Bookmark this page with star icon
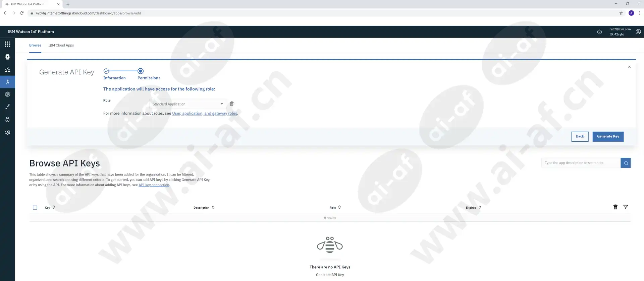 tap(621, 13)
